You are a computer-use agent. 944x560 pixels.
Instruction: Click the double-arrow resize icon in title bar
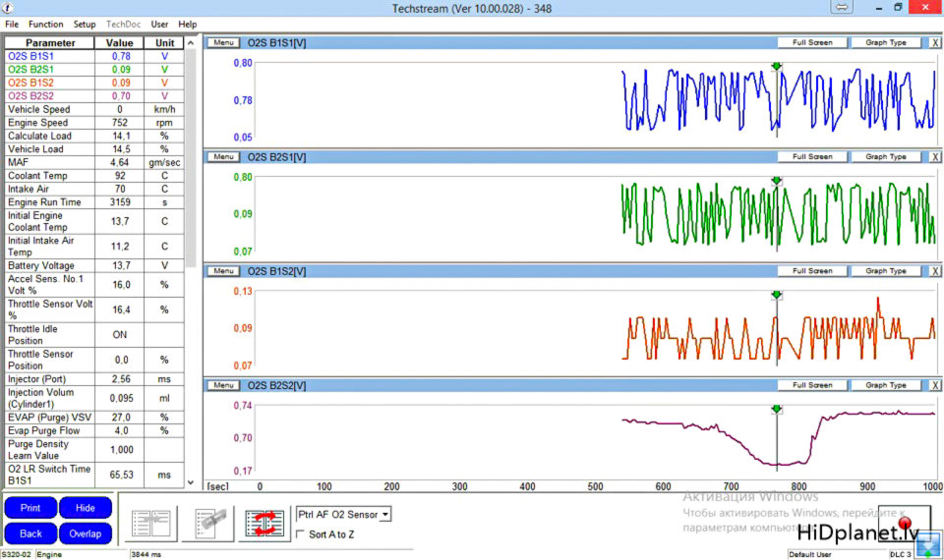[x=842, y=8]
